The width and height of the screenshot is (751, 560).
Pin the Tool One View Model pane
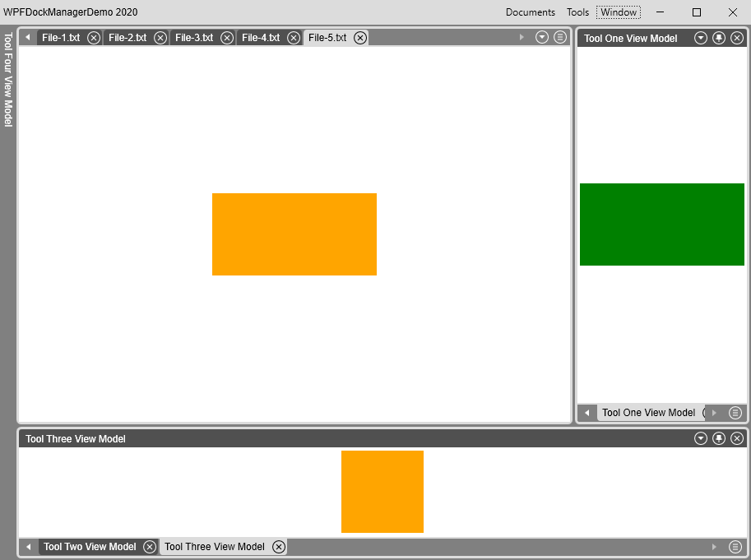click(719, 38)
